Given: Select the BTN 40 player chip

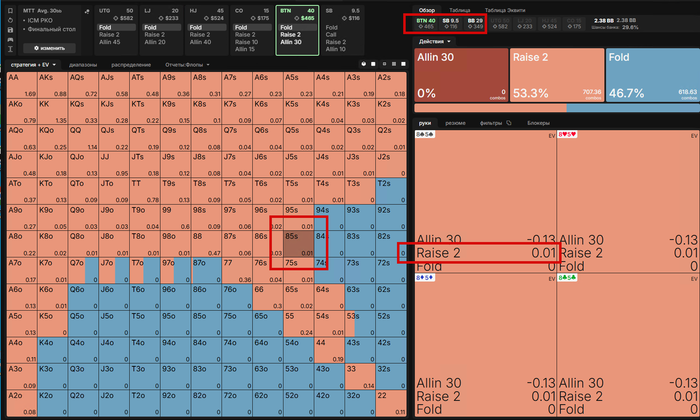Looking at the screenshot, I should pyautogui.click(x=425, y=23).
